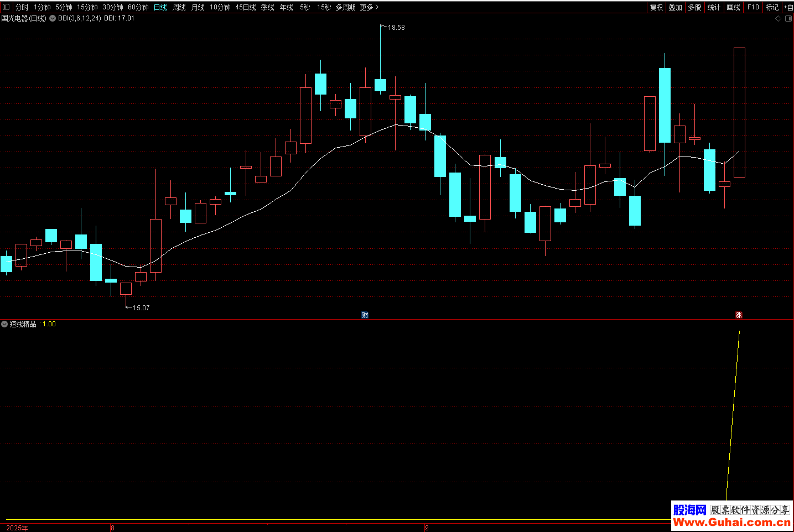Expand the 短线精品 indicator dropdown arrow
Viewport: 794px width, 532px height.
4,324
